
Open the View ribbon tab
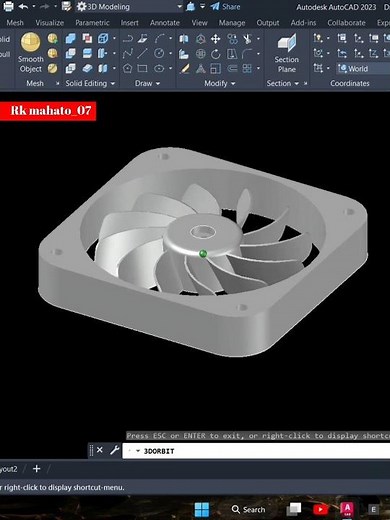(199, 23)
